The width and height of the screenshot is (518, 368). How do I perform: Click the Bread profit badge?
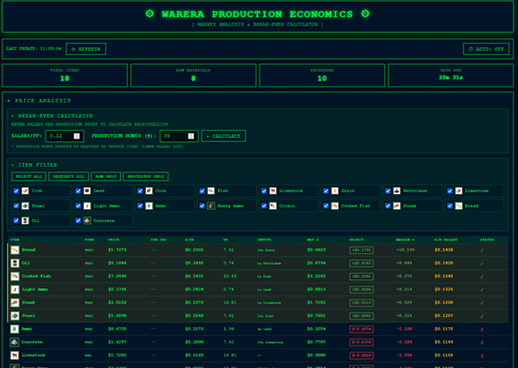coord(361,250)
